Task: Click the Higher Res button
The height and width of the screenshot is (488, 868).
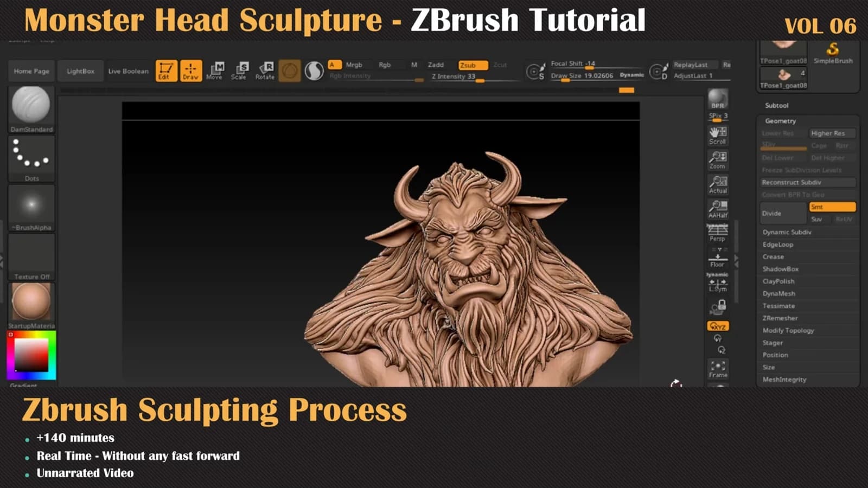Action: 832,133
